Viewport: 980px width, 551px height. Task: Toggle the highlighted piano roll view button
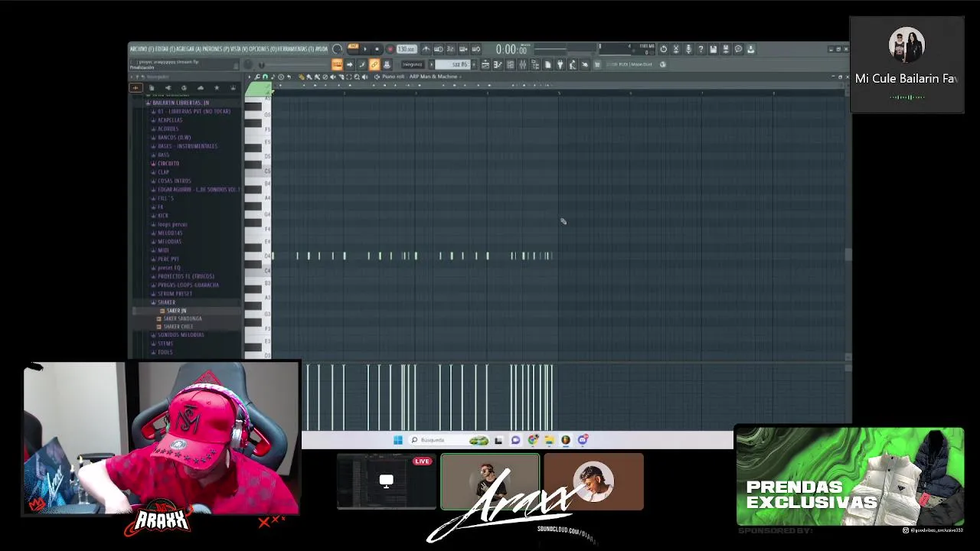[337, 64]
